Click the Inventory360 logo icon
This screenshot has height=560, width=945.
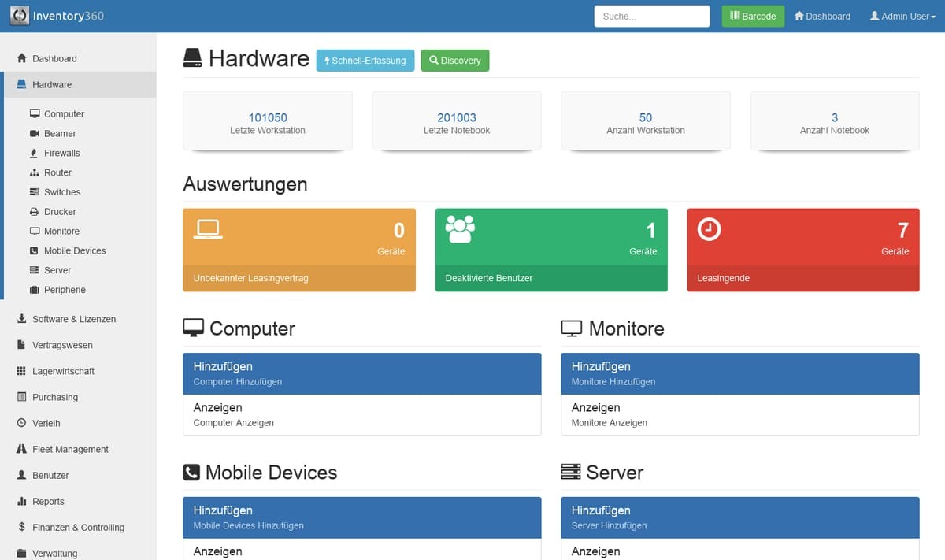(x=20, y=16)
